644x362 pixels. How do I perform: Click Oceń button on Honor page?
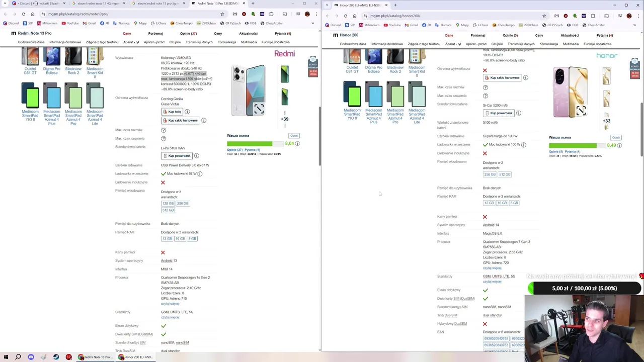coord(616,138)
